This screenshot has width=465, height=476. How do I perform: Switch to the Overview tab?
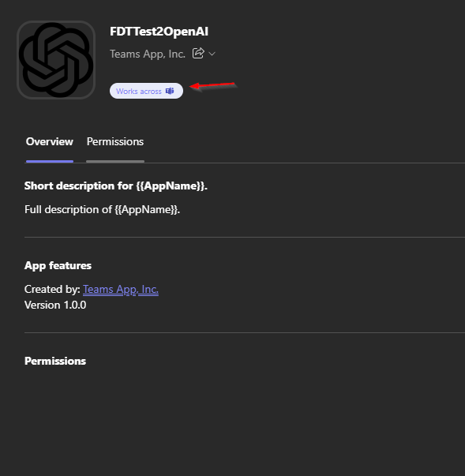50,142
